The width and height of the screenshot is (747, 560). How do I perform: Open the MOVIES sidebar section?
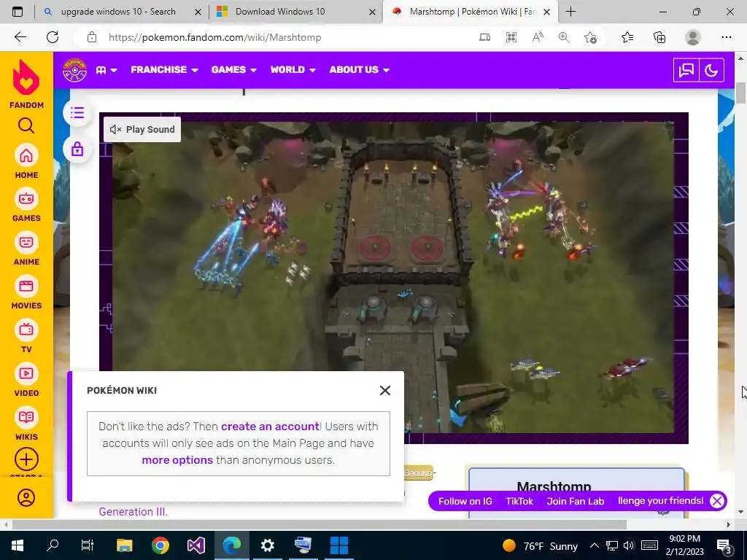coord(26,292)
